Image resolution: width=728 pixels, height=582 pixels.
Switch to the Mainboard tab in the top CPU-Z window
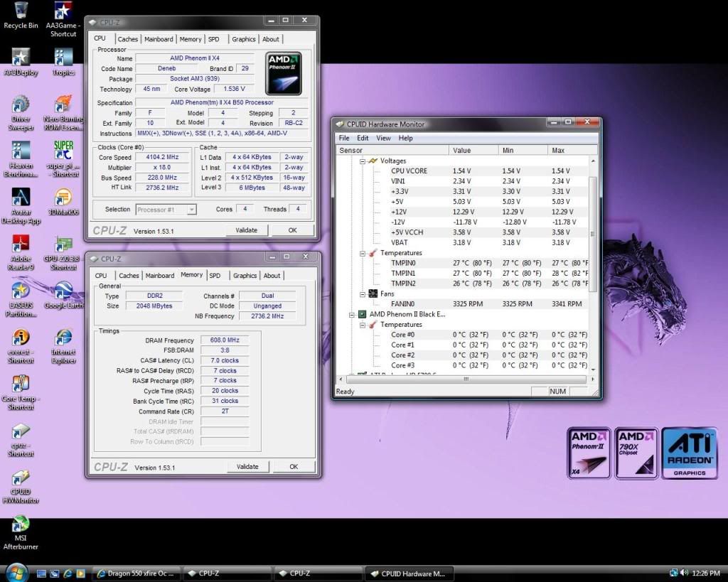[x=159, y=39]
